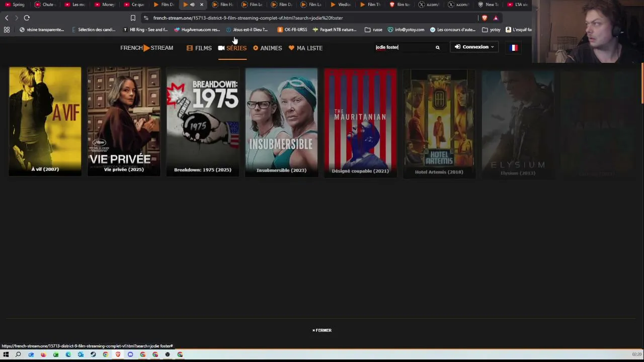Open Firefox from the taskbar
Viewport: 644px width, 362px height.
tap(43, 354)
